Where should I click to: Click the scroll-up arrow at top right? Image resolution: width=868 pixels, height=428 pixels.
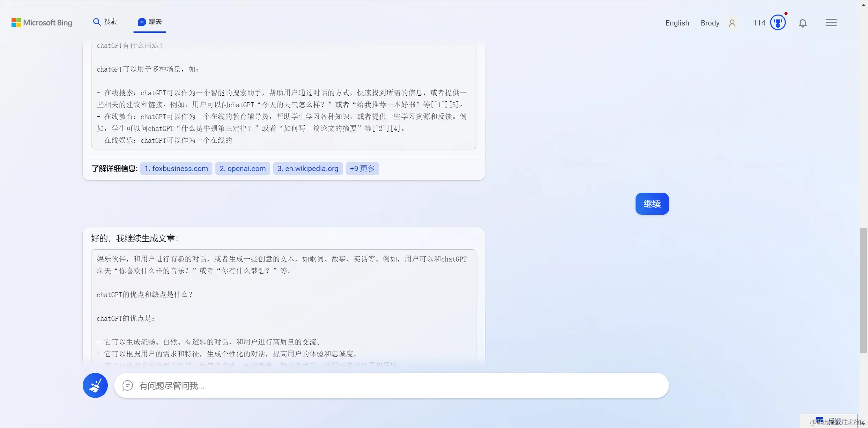(x=864, y=5)
